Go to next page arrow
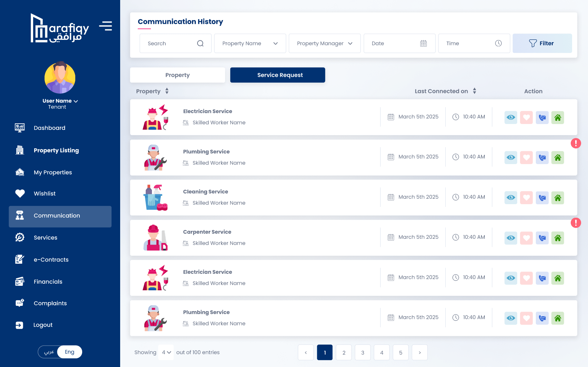The height and width of the screenshot is (367, 588). 420,352
